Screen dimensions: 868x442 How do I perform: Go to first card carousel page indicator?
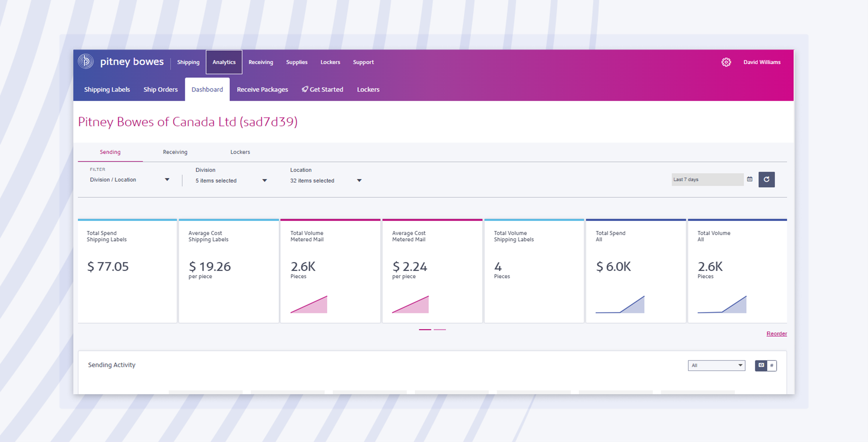click(425, 330)
